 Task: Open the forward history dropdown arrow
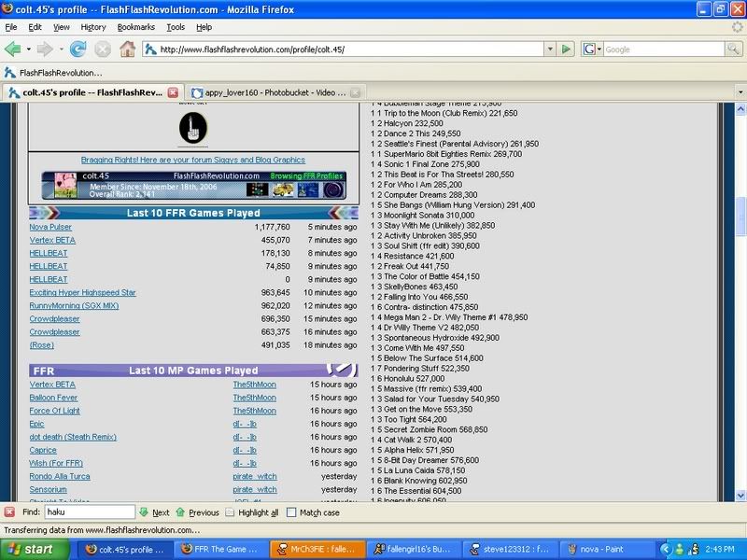61,49
